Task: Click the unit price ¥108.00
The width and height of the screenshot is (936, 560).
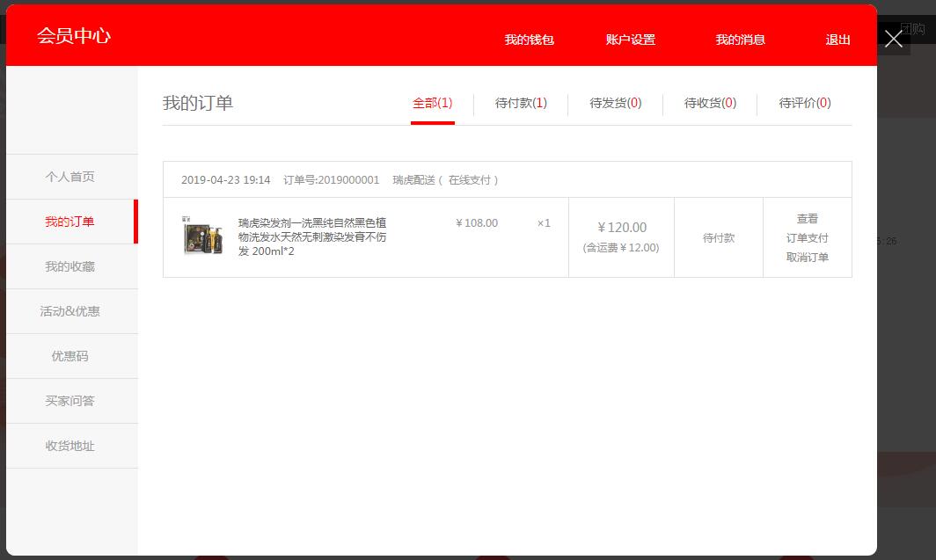Action: [x=477, y=223]
